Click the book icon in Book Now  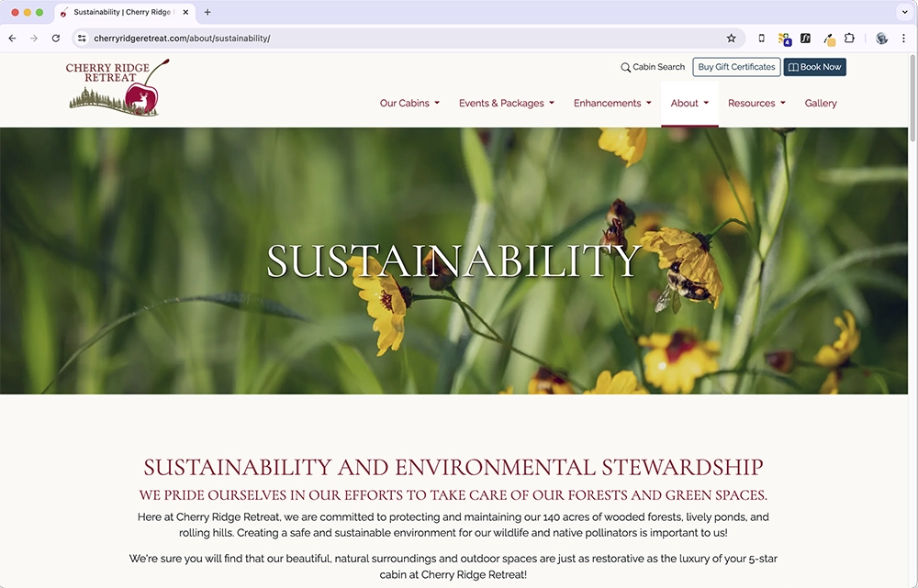pos(793,67)
